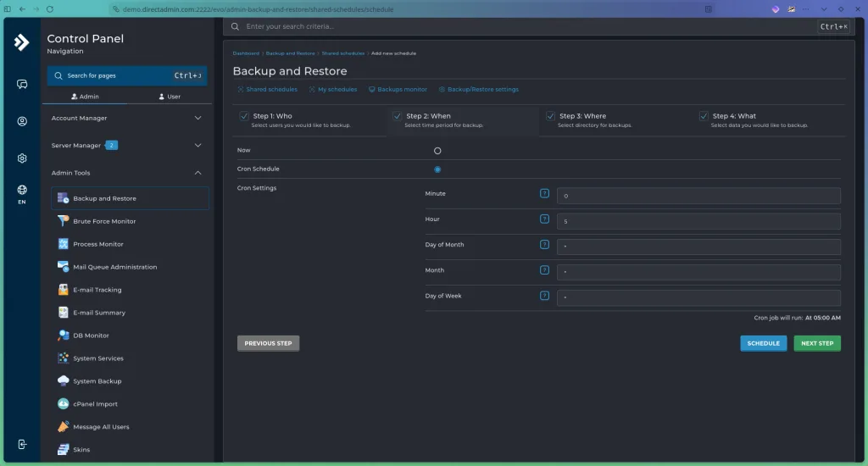Image resolution: width=868 pixels, height=466 pixels.
Task: Focus the Search for pages box
Action: (127, 75)
